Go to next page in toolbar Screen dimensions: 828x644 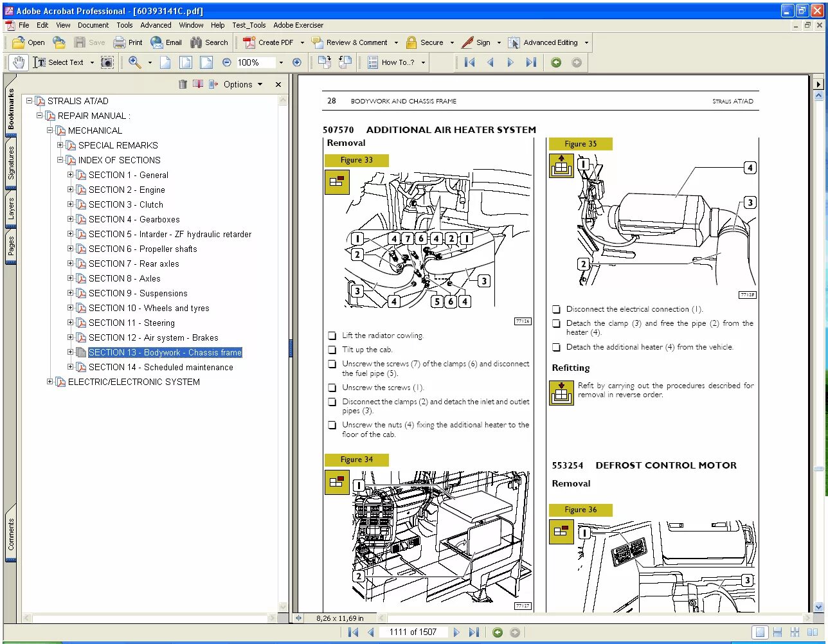point(510,62)
